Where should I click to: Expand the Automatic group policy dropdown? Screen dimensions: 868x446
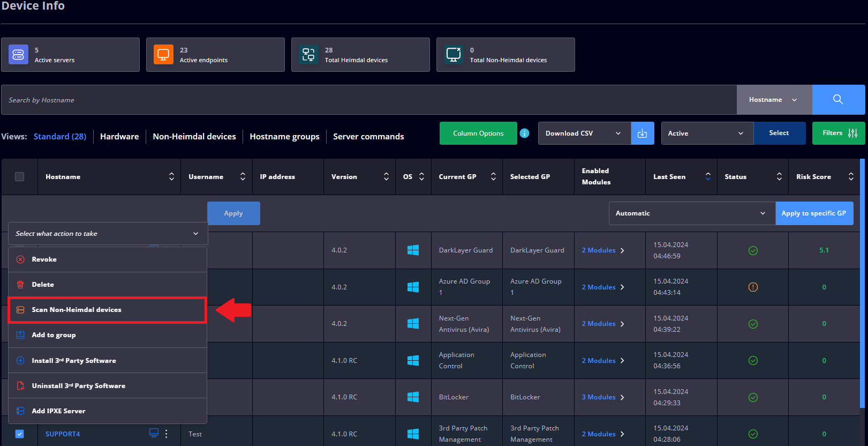tap(692, 213)
